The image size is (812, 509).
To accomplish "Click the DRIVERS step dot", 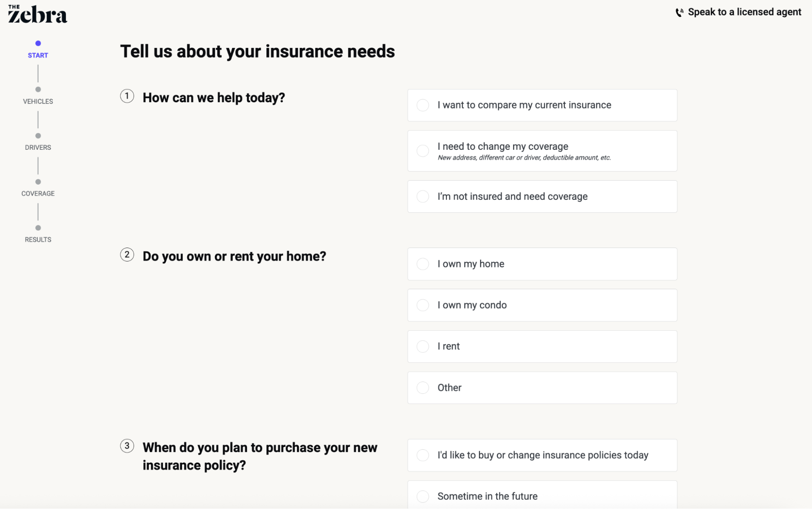I will coord(38,136).
